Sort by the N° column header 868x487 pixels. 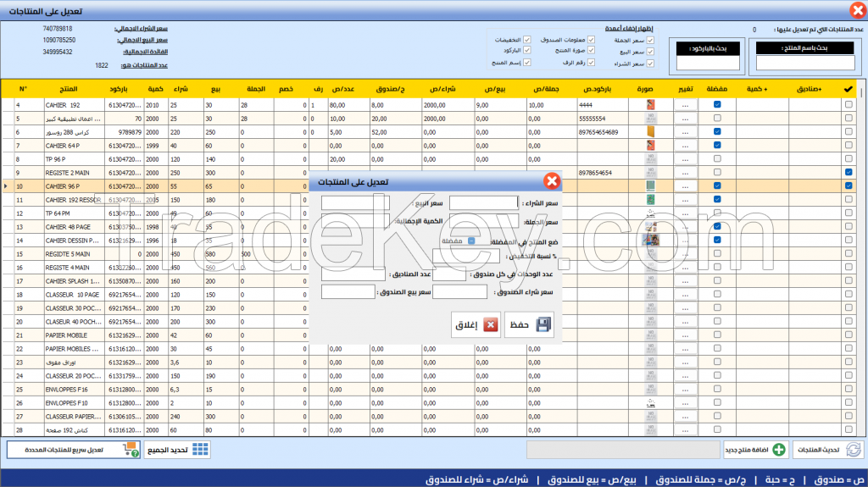[23, 89]
